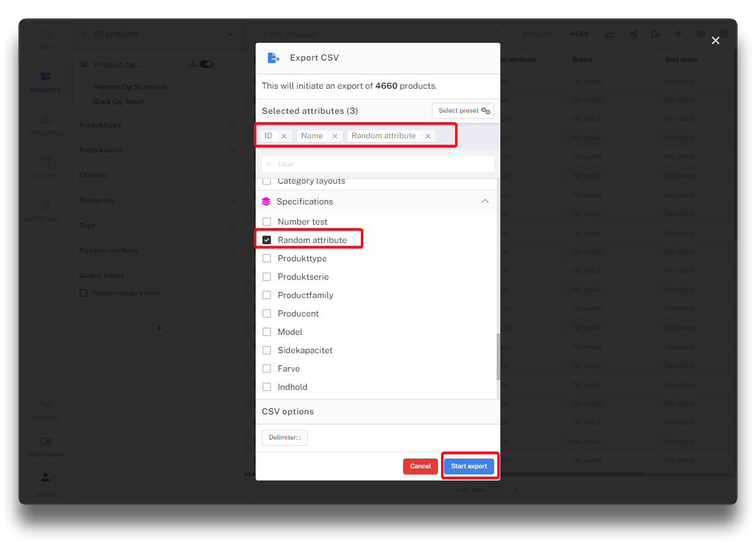This screenshot has height=543, width=756.
Task: Click the attribute Filter input field
Action: [377, 164]
